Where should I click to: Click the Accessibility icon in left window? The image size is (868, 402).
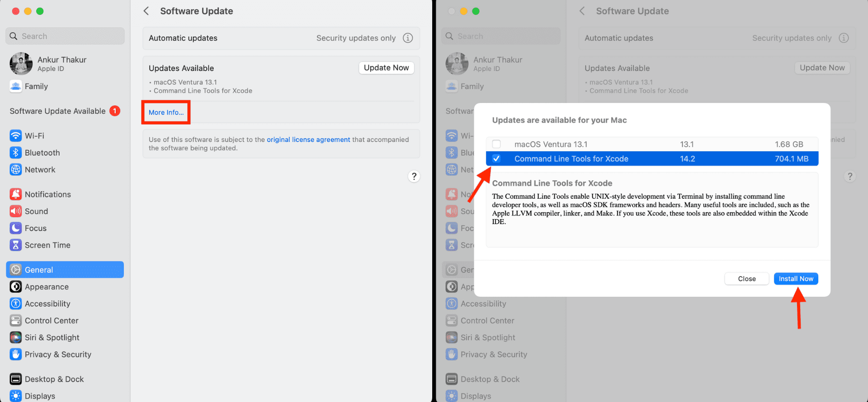point(15,304)
